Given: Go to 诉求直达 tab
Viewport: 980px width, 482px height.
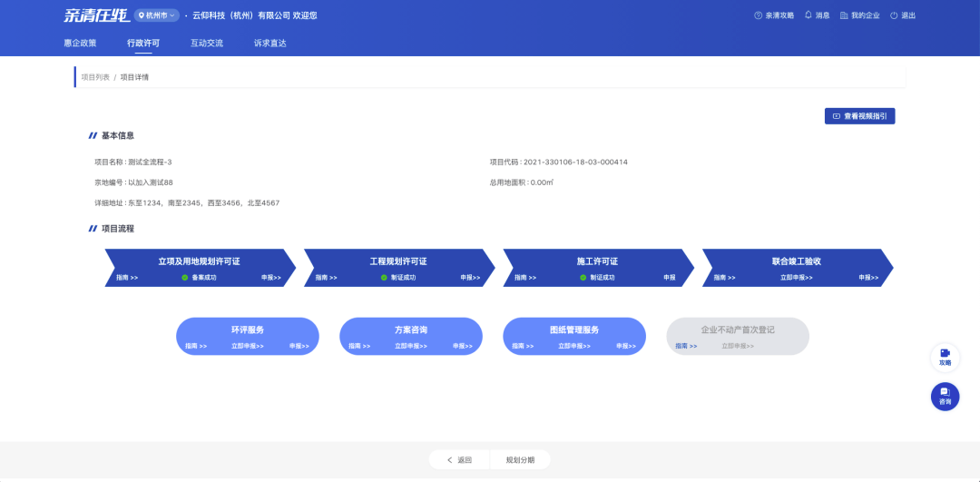Looking at the screenshot, I should pyautogui.click(x=270, y=44).
